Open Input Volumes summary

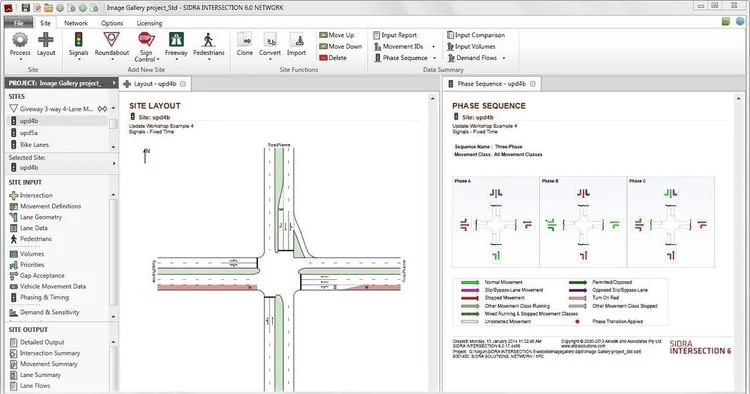coord(471,46)
